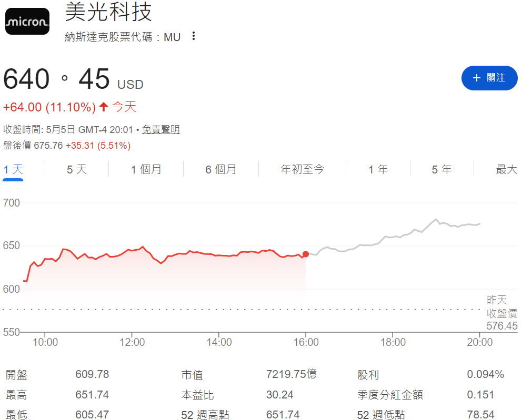The image size is (522, 420).
Task: Click the Micron logo icon
Action: (x=27, y=21)
